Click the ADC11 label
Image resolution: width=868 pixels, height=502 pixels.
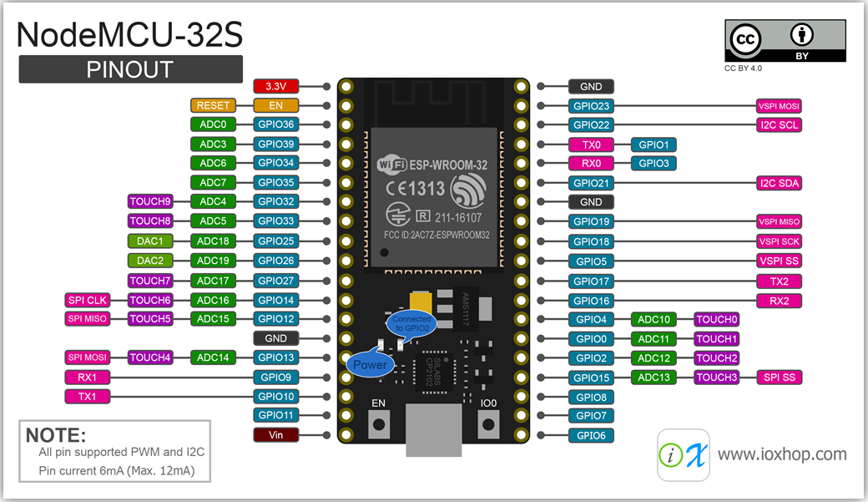654,338
